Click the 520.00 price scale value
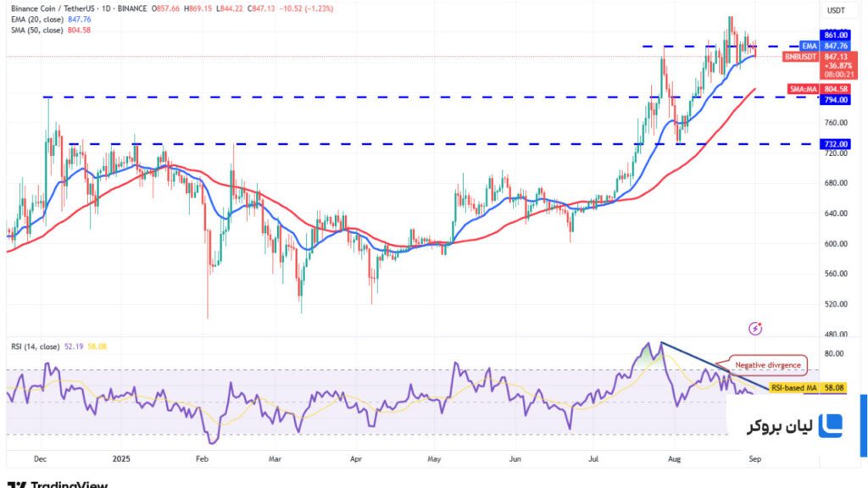868x488 pixels. [836, 304]
